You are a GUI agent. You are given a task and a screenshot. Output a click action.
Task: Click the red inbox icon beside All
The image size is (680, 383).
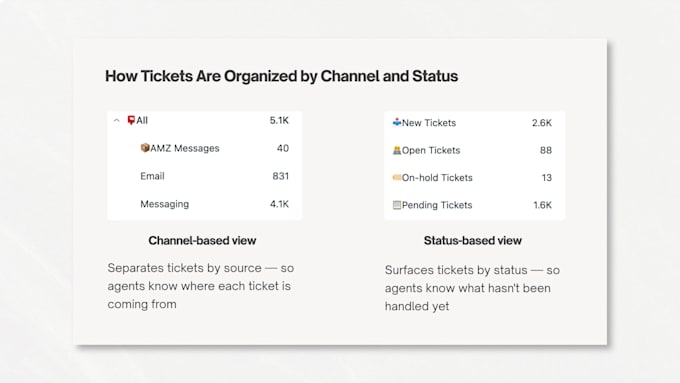131,120
